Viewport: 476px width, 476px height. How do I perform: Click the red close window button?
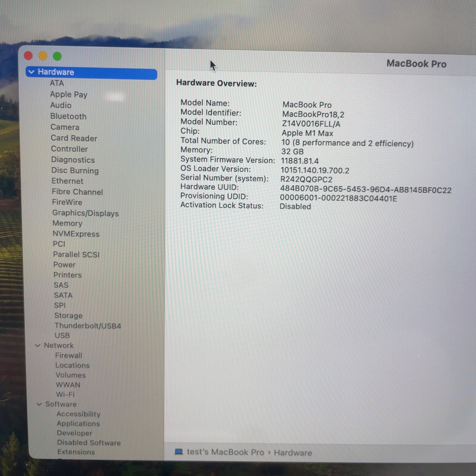click(28, 56)
